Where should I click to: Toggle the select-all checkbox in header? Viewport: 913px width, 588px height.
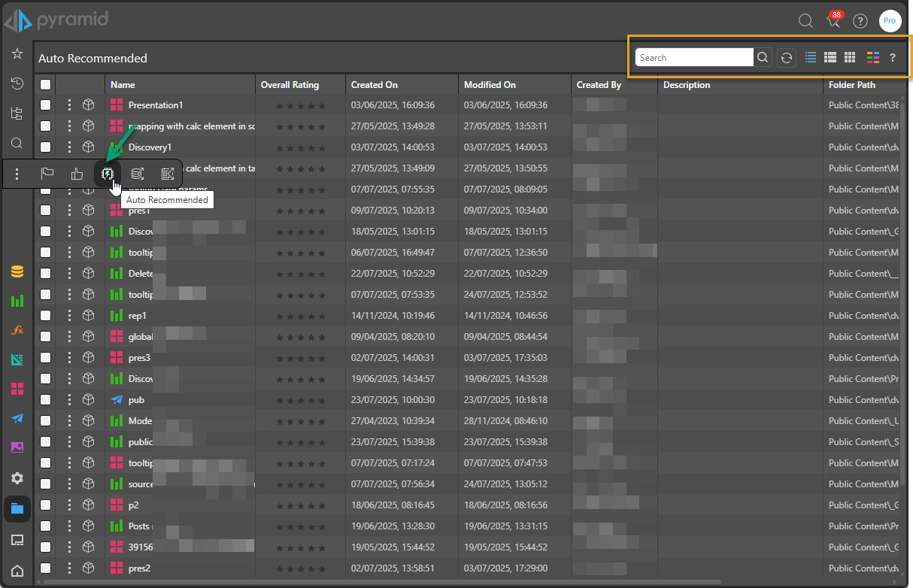coord(46,85)
